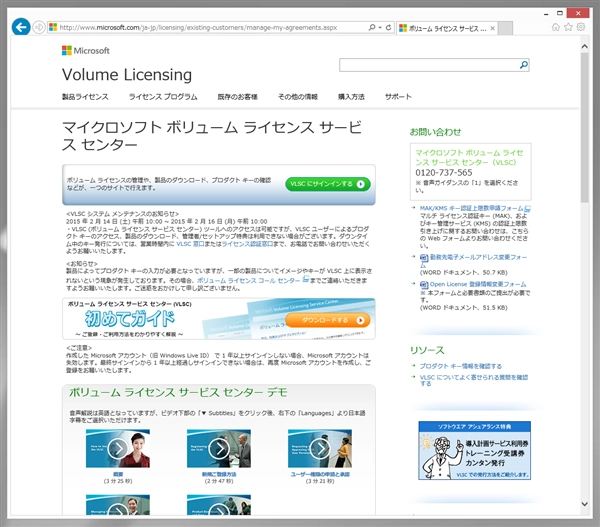
Task: Play the 新規ご登録方法 demo video
Action: 219,449
